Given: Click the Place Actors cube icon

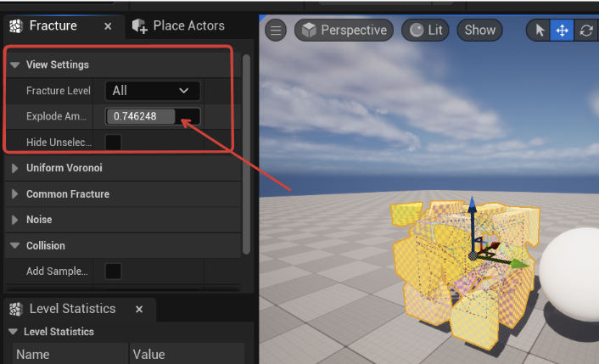Looking at the screenshot, I should [x=139, y=26].
